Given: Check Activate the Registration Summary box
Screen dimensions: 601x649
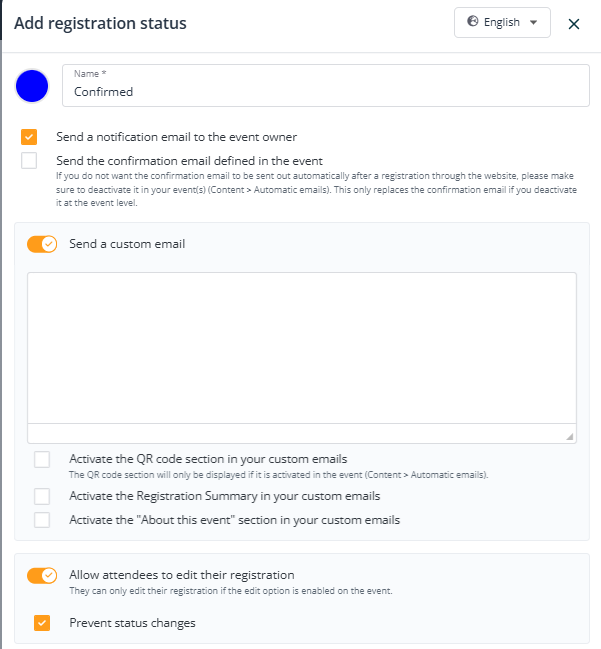Looking at the screenshot, I should 42,496.
